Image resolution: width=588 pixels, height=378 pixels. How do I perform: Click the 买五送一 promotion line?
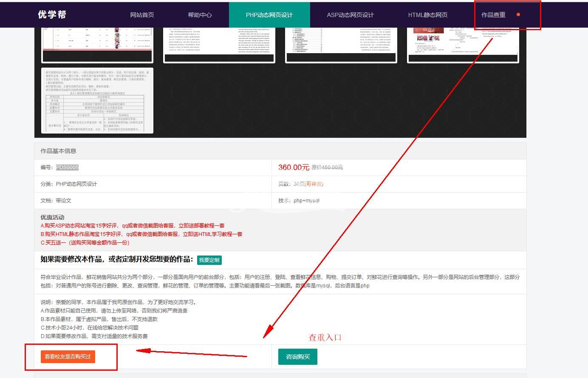pyautogui.click(x=85, y=243)
